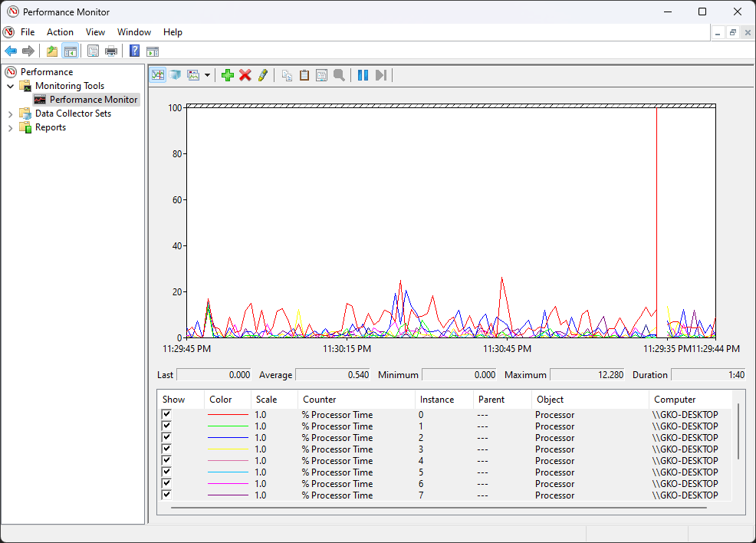Uncheck the Show checkbox for Processor instance 0
The height and width of the screenshot is (543, 756).
pyautogui.click(x=166, y=415)
